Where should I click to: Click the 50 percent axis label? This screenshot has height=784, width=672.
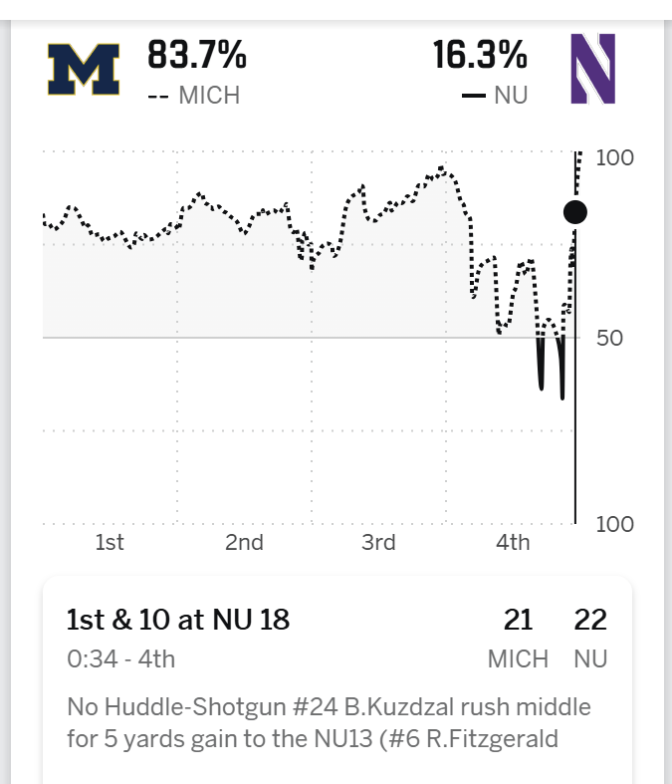[609, 338]
